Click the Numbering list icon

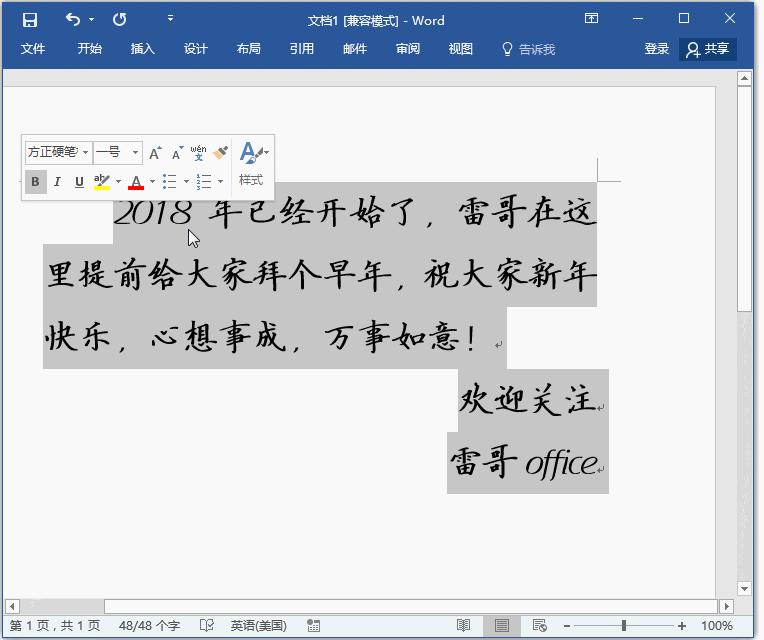pyautogui.click(x=204, y=182)
